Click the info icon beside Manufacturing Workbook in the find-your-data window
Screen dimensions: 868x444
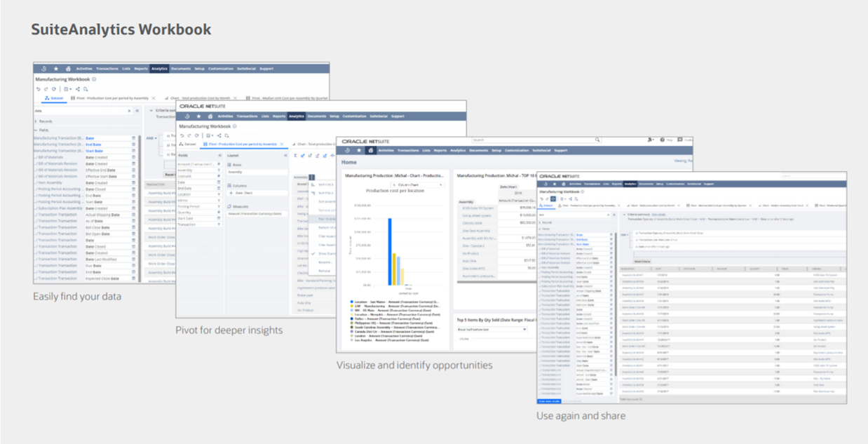pyautogui.click(x=94, y=79)
